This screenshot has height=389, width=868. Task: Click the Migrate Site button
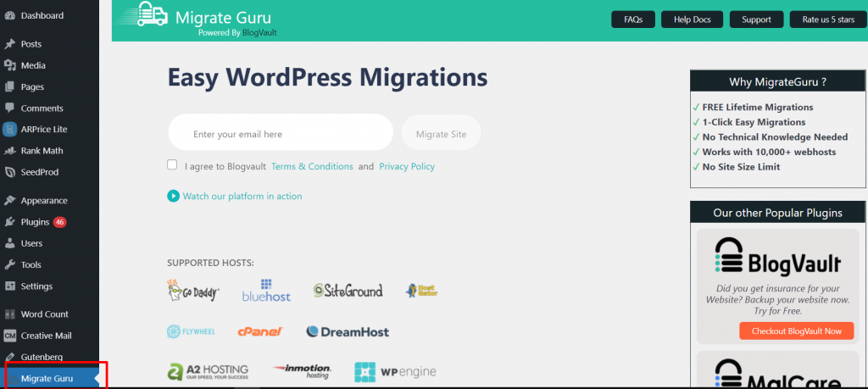point(441,134)
